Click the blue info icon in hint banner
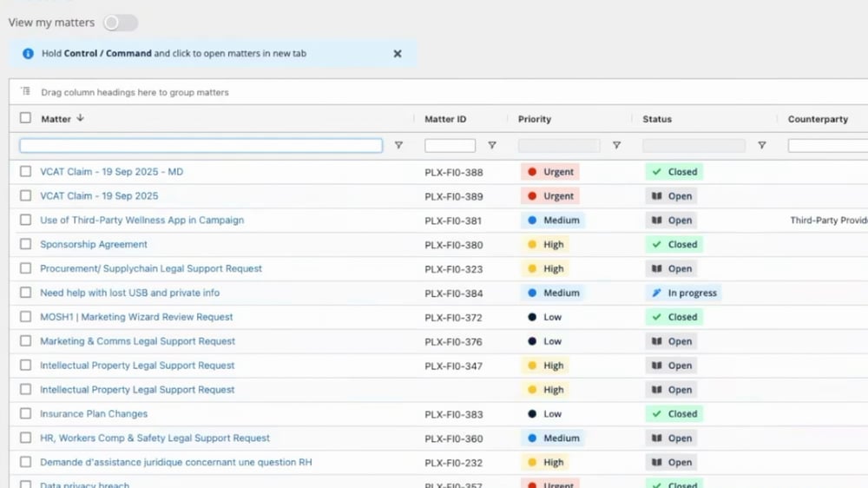The image size is (868, 488). pos(28,54)
